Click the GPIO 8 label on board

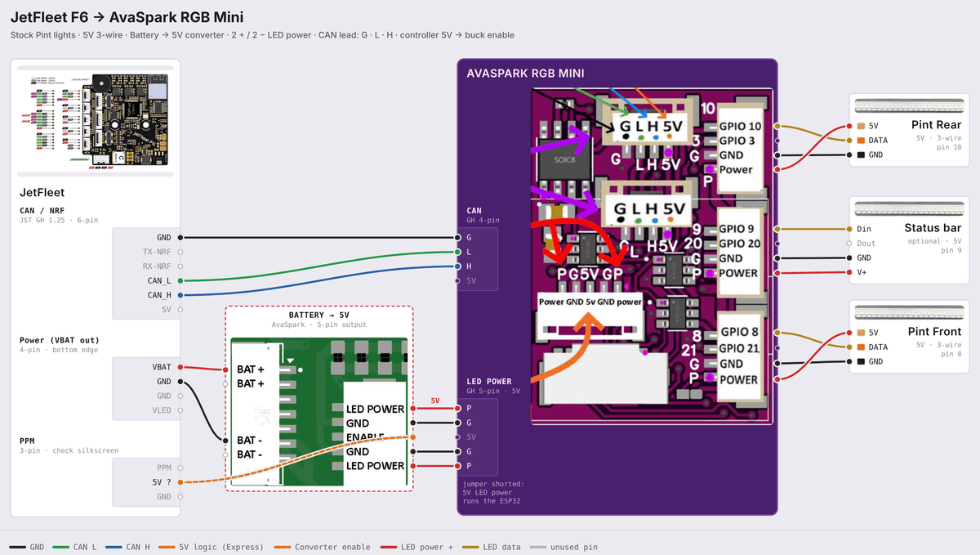pyautogui.click(x=739, y=332)
